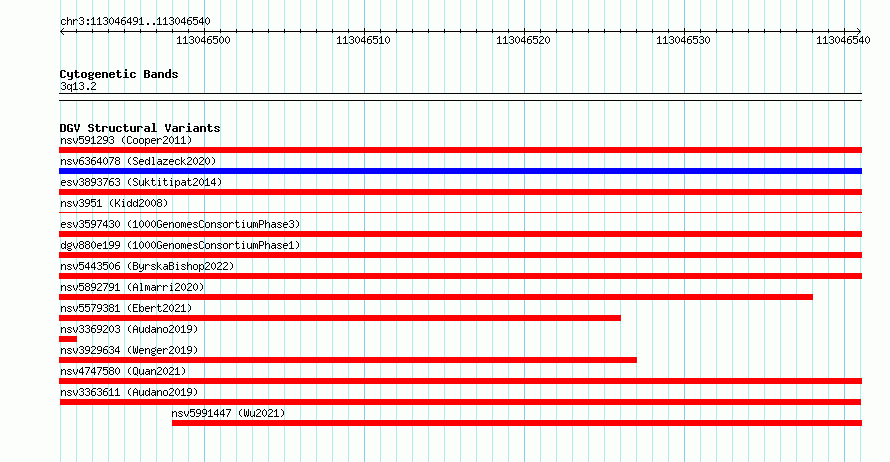Click the nsv3929634 (Wenger2019) label
The width and height of the screenshot is (890, 462).
coord(129,350)
